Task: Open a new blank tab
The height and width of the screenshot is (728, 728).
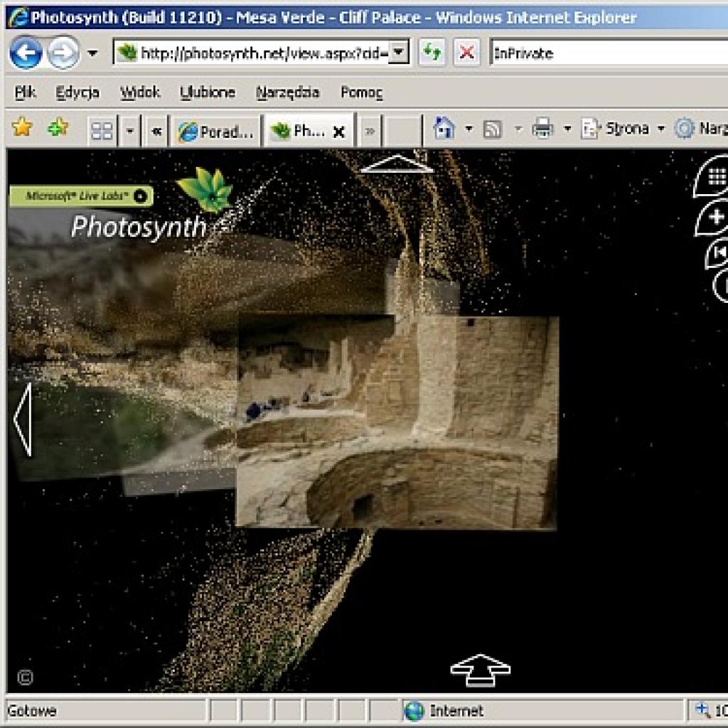Action: tap(403, 131)
